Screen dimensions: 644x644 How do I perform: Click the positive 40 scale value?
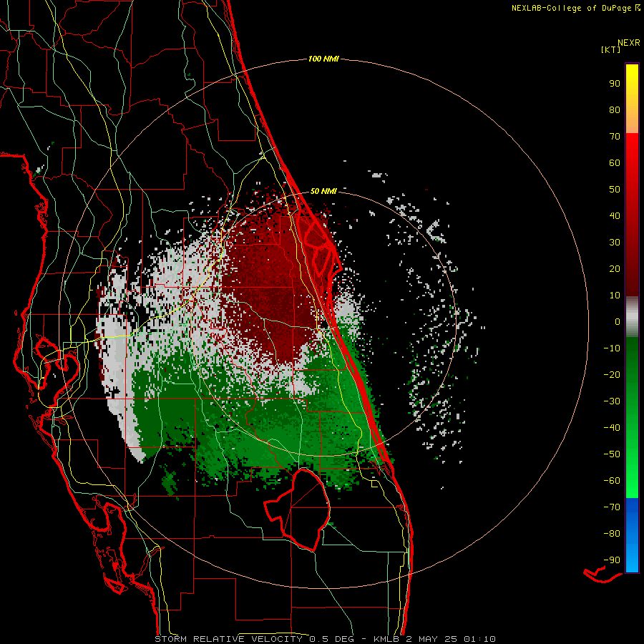click(x=615, y=215)
